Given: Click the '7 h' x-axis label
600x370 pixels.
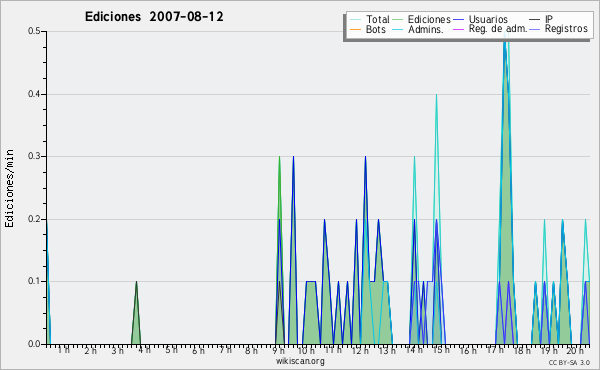Looking at the screenshot, I should click(225, 350).
